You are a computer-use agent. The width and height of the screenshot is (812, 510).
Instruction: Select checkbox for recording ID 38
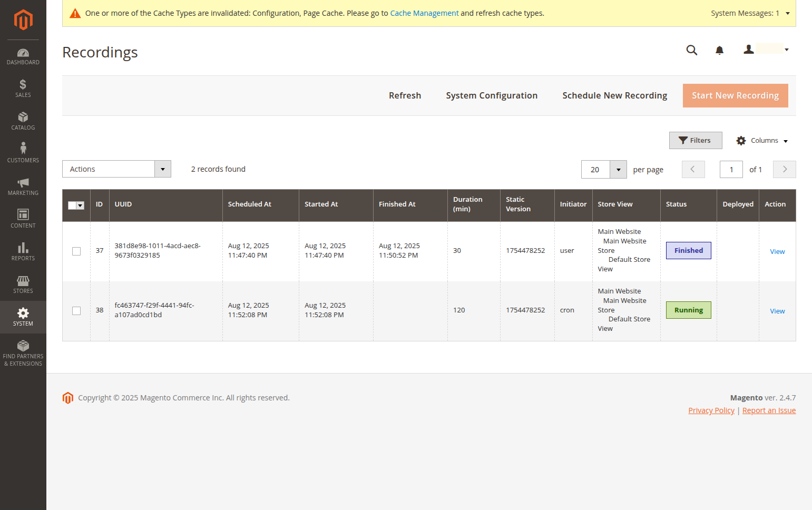point(76,311)
